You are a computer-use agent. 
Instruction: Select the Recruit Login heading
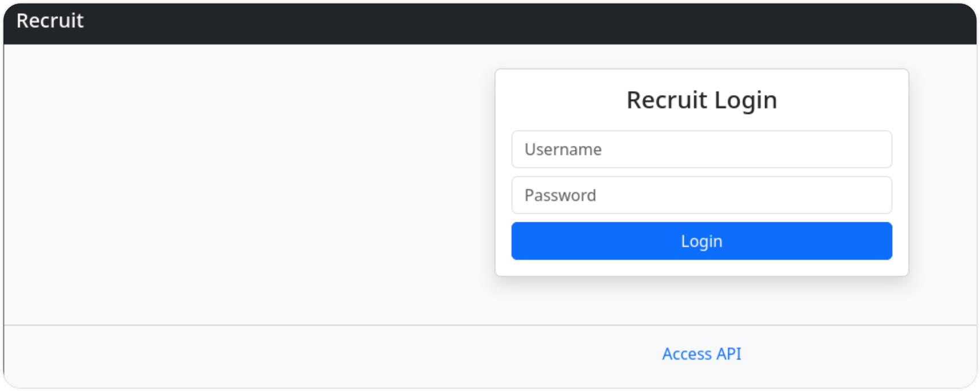click(701, 100)
